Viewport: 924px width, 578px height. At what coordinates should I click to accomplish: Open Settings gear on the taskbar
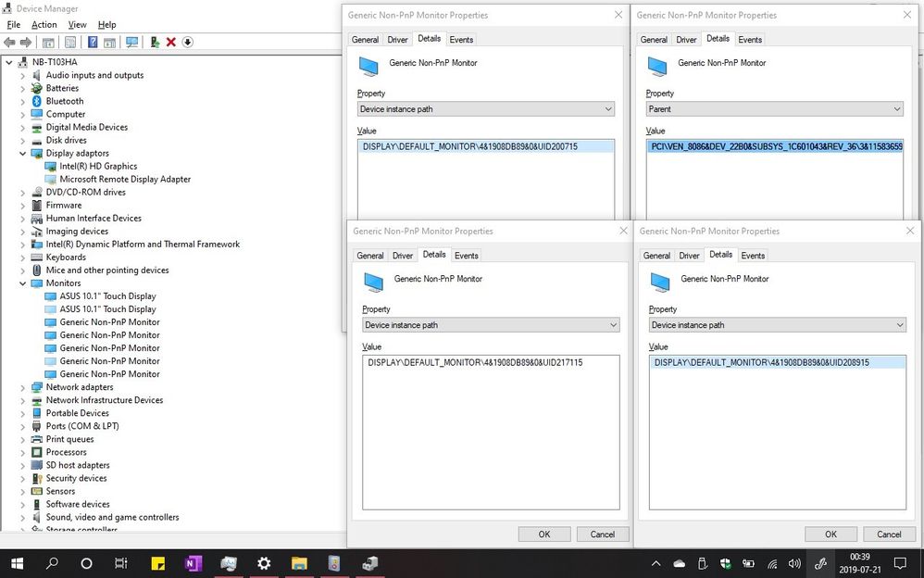(264, 563)
